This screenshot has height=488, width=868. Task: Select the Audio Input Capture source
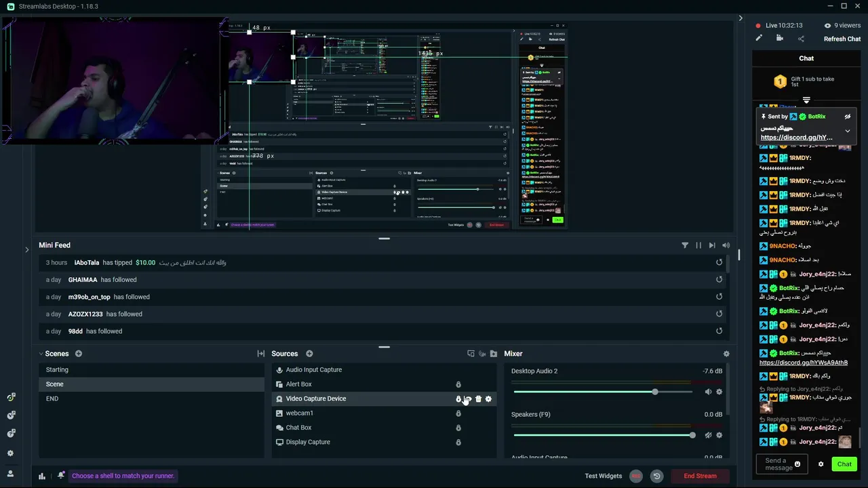click(384, 370)
